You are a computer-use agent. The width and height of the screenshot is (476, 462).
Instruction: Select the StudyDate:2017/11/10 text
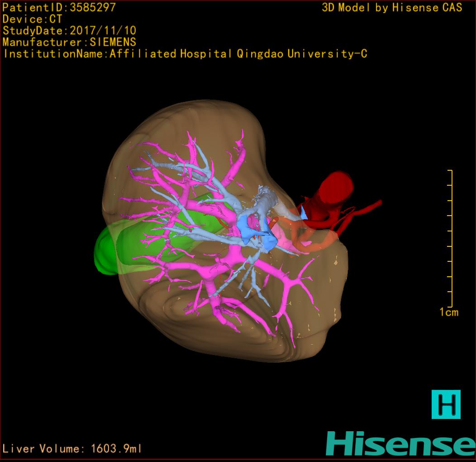pos(69,31)
